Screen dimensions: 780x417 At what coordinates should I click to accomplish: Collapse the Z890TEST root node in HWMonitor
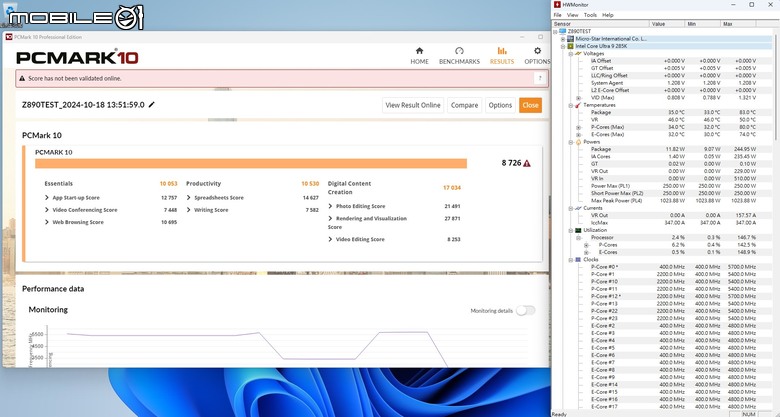click(556, 31)
